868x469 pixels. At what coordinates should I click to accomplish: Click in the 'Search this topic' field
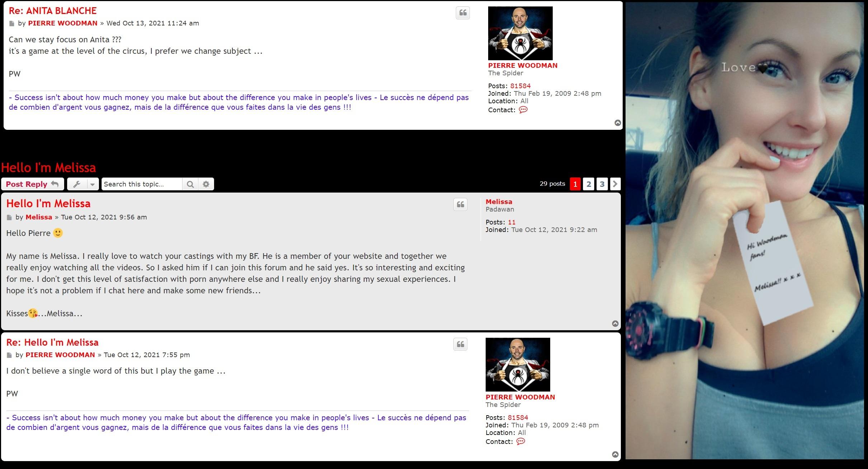pyautogui.click(x=142, y=184)
